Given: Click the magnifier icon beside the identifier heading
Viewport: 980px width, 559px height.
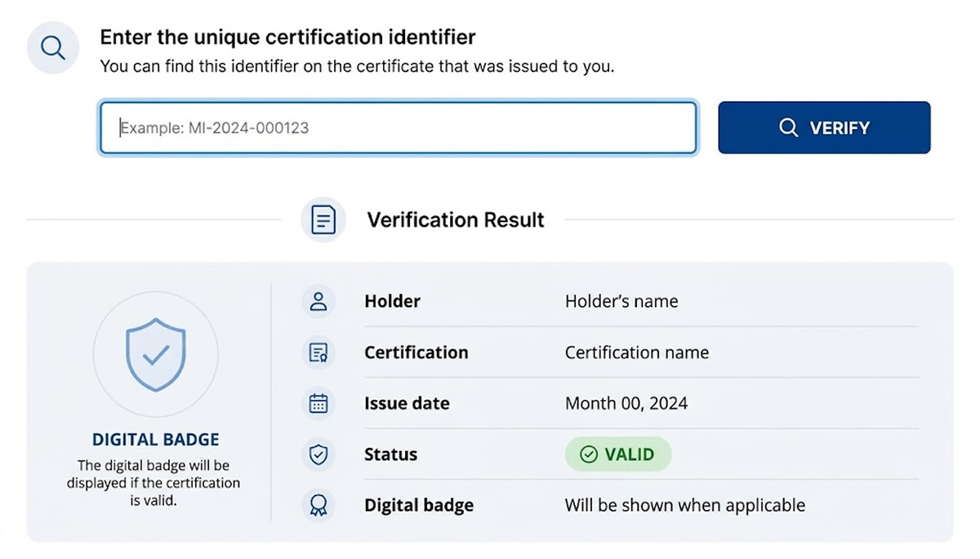Looking at the screenshot, I should tap(53, 47).
